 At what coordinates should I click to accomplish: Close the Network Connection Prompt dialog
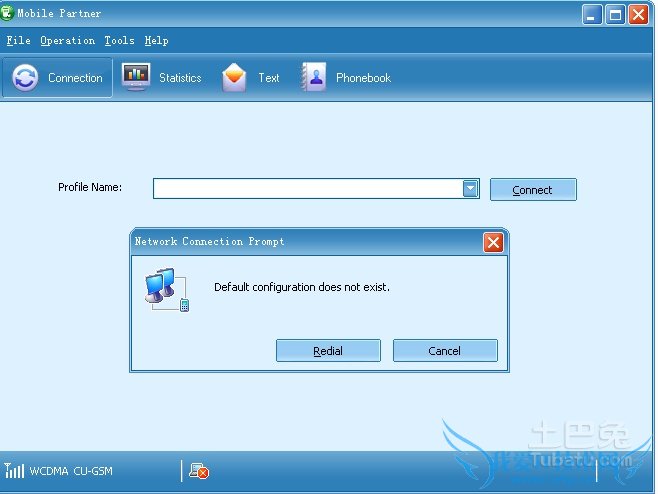tap(493, 242)
